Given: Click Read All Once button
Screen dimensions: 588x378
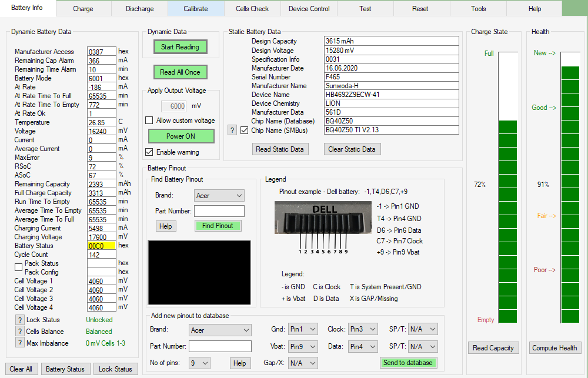Looking at the screenshot, I should pos(181,72).
